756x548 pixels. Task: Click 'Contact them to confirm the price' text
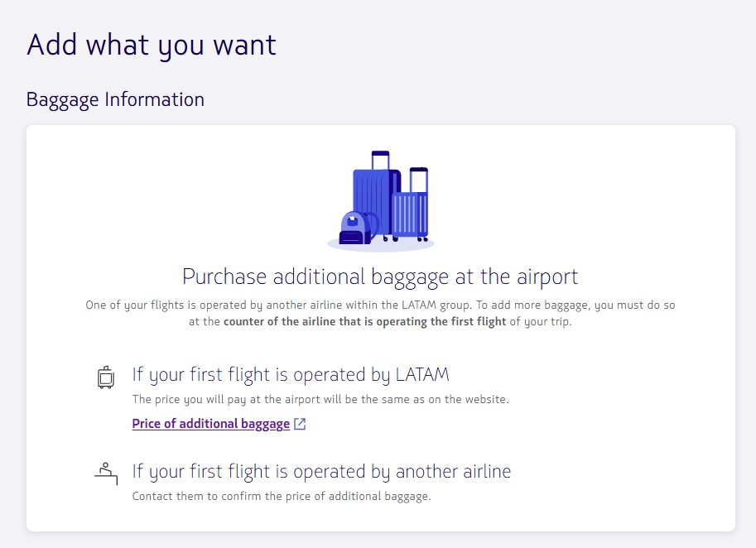tap(282, 497)
